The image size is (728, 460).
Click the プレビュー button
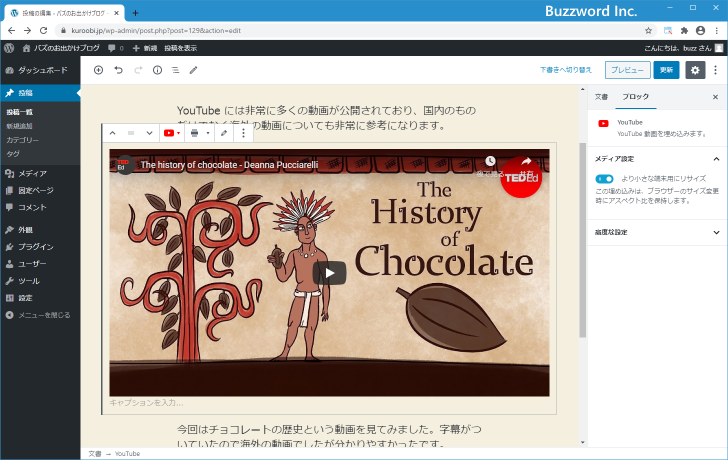(627, 70)
